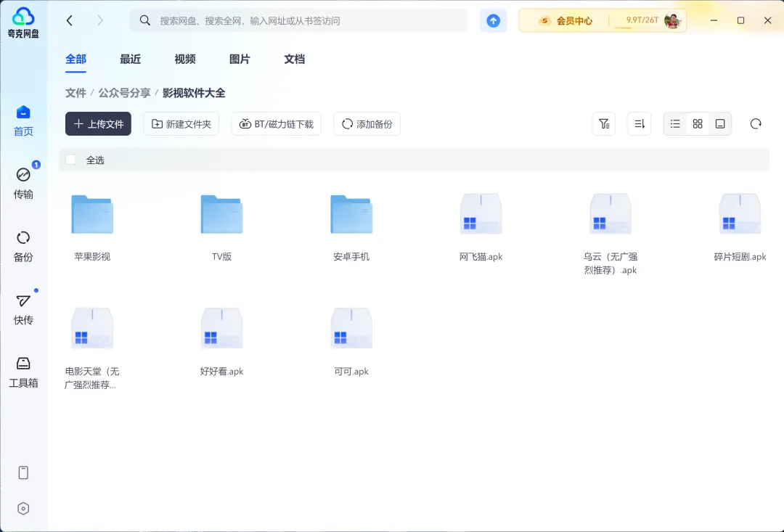Go to the 首页 home section
The height and width of the screenshot is (532, 784).
[x=23, y=120]
